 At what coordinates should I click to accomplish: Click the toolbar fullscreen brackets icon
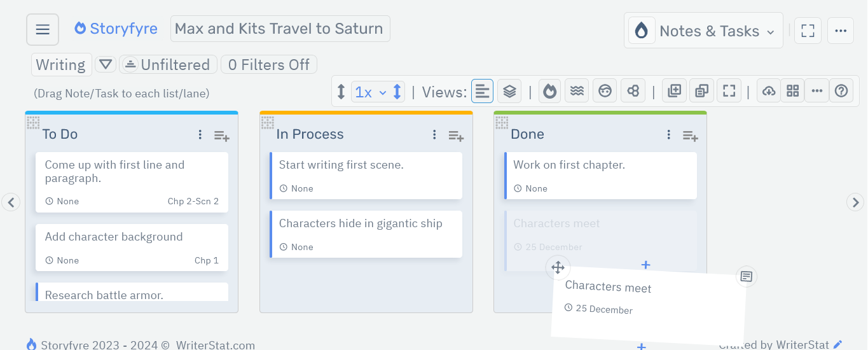(x=729, y=91)
